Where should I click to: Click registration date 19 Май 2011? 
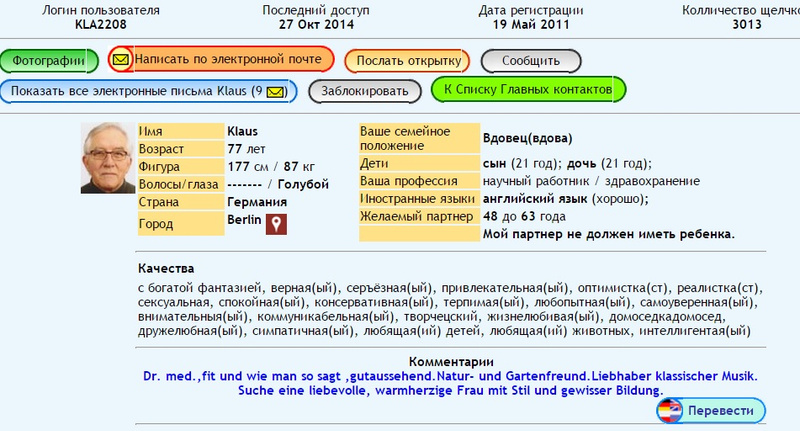531,24
